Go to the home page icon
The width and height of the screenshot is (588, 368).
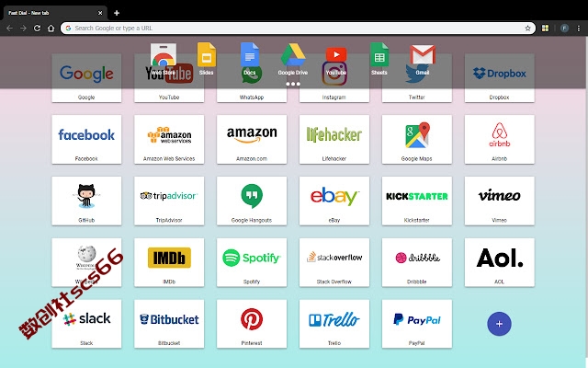51,29
